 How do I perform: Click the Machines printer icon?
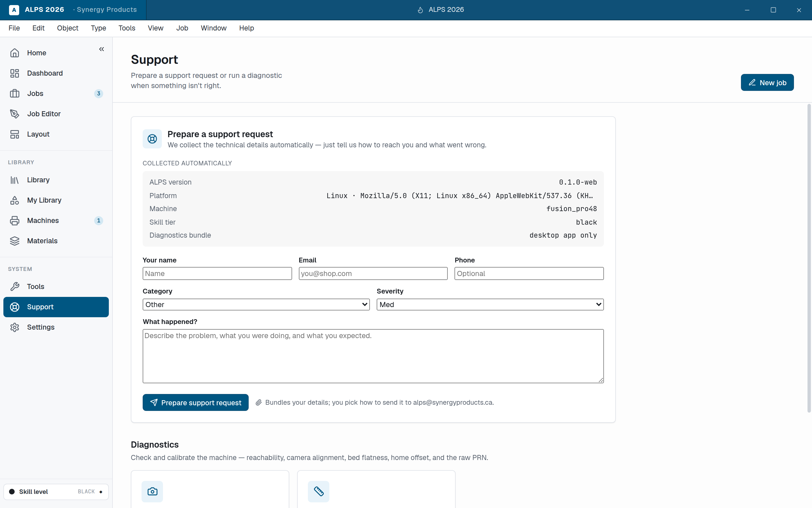click(14, 221)
